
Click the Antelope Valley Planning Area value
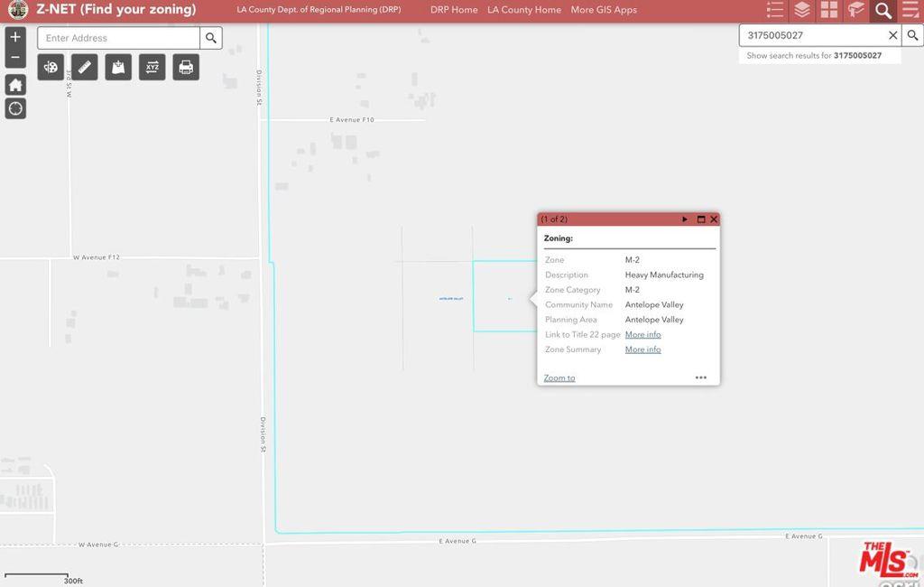point(654,320)
